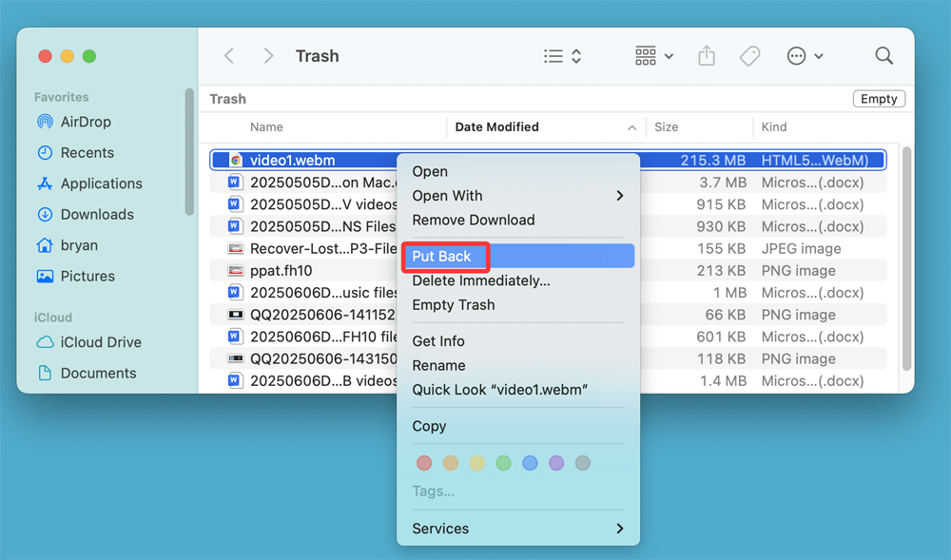Expand the Open With submenu
The height and width of the screenshot is (560, 951).
518,195
